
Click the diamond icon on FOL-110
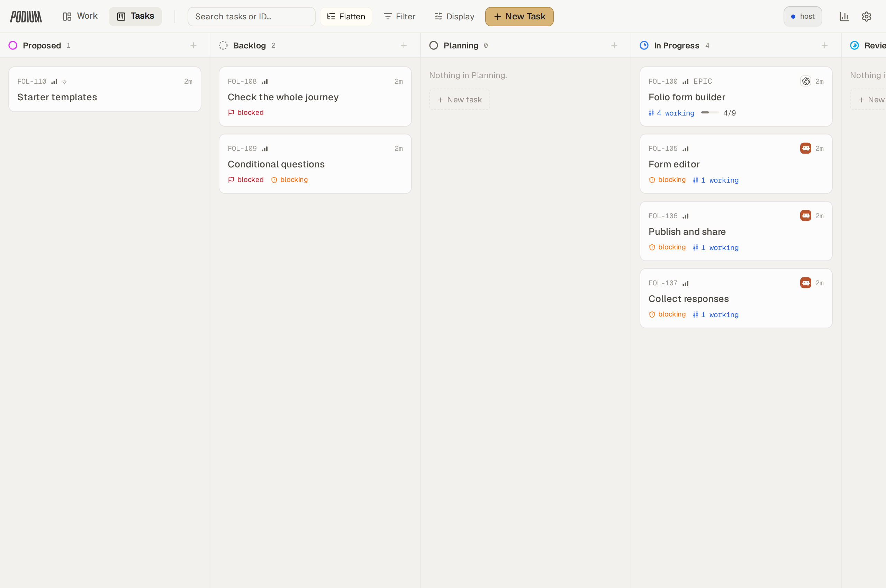click(64, 82)
